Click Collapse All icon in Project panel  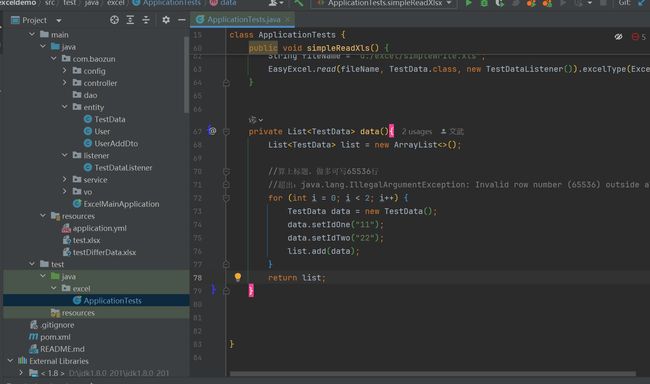(x=146, y=20)
